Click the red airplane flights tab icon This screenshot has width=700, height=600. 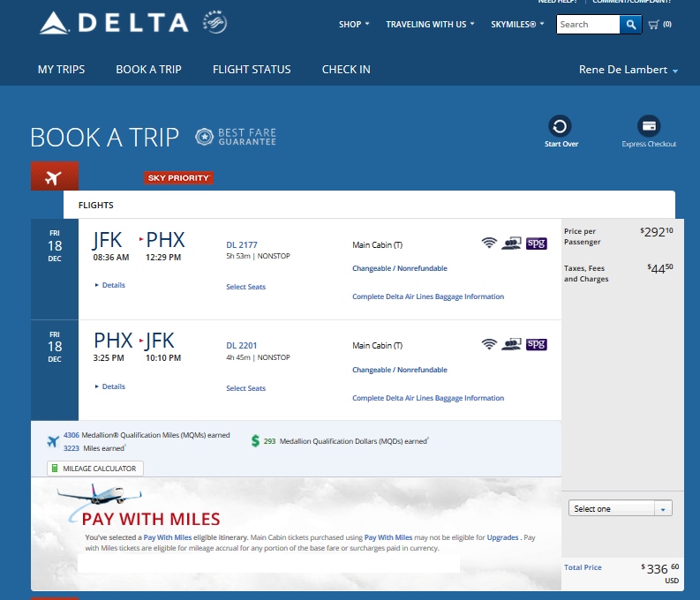(x=54, y=176)
